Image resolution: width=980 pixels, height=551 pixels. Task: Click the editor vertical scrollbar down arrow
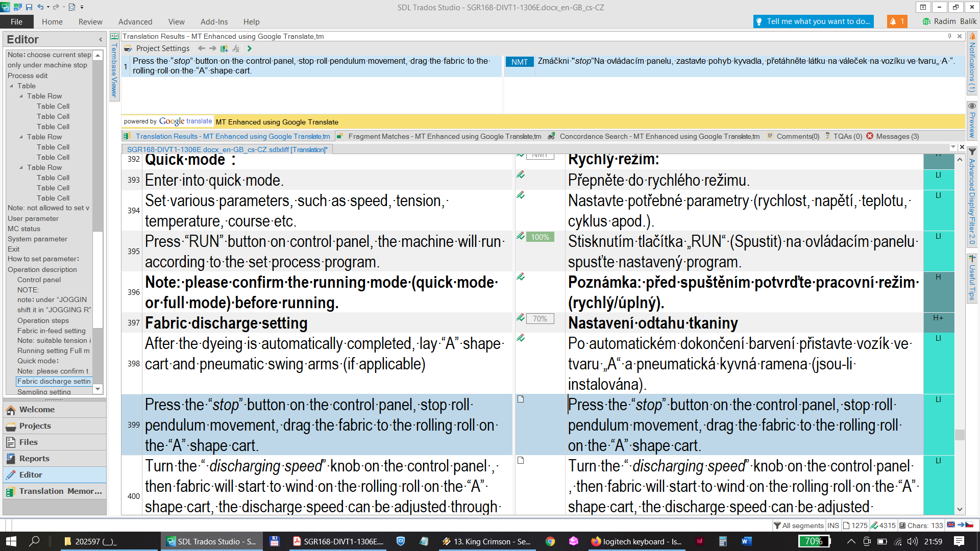click(960, 509)
